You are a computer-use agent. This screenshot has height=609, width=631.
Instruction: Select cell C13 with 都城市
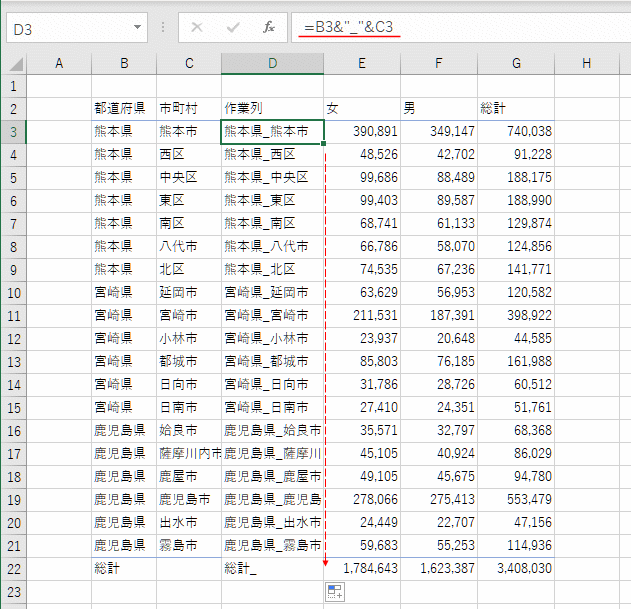pos(189,361)
